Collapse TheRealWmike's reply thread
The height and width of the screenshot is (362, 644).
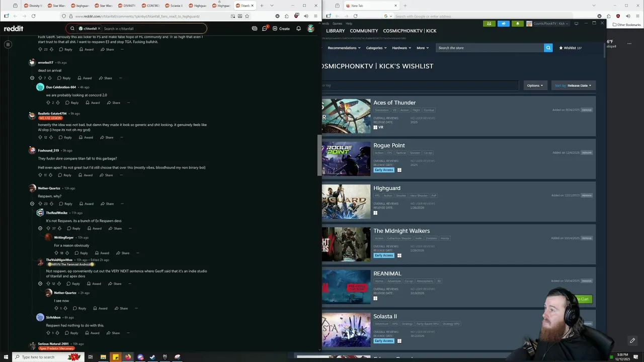tap(40, 228)
